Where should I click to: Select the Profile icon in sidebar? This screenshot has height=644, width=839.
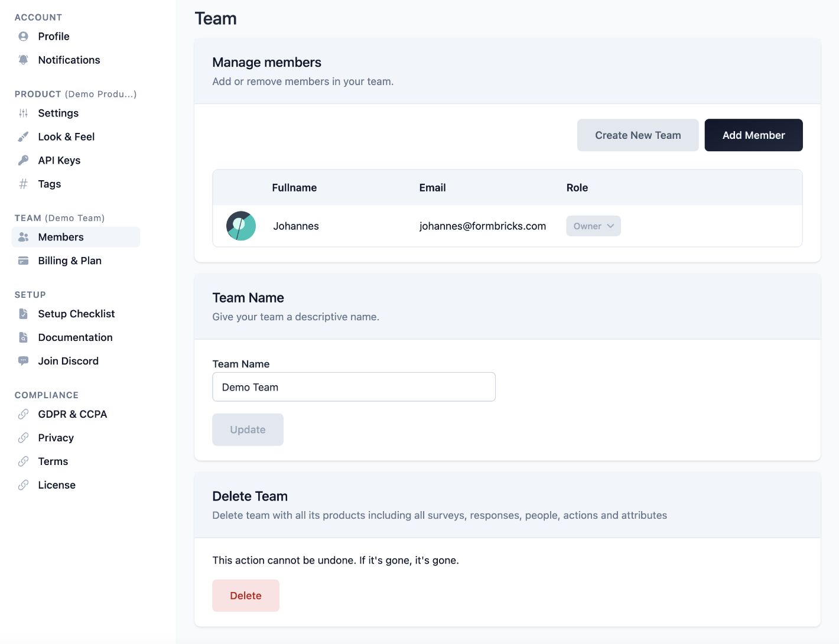[x=22, y=36]
